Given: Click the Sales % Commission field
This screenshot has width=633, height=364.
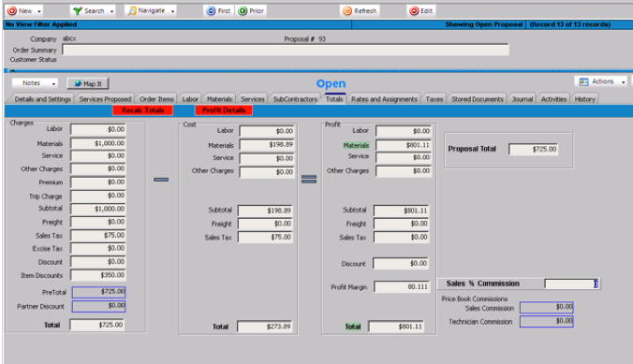Looking at the screenshot, I should [x=571, y=284].
